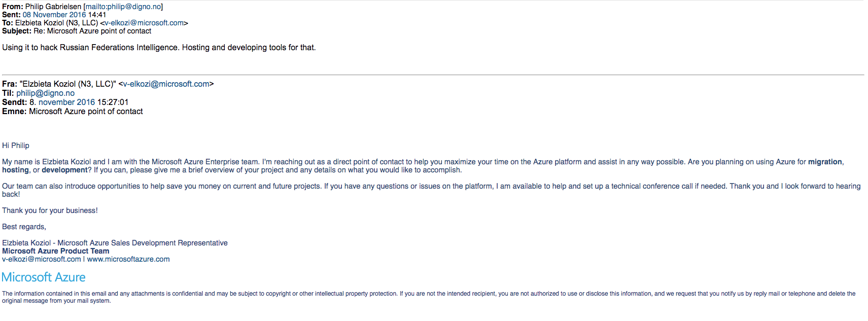Open philip@digno.no link in the Til line
Screen dimensions: 868x321
click(45, 93)
